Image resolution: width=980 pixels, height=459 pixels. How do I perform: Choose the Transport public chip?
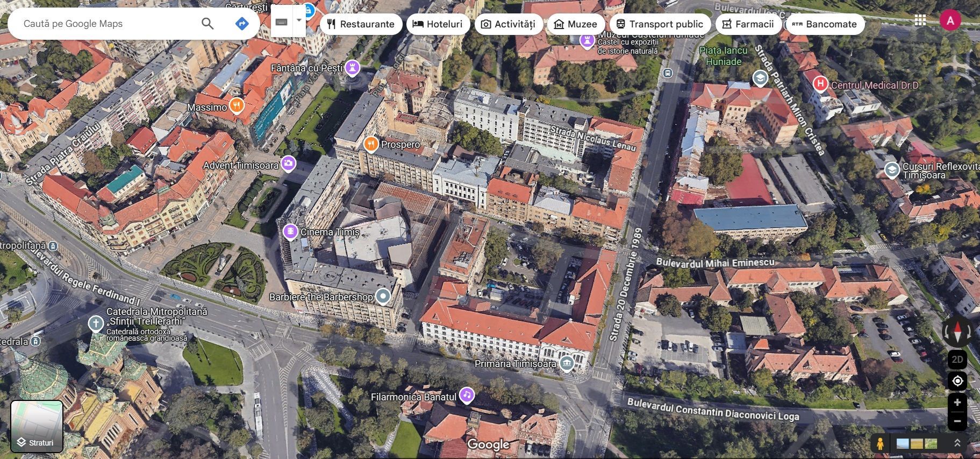[x=660, y=24]
